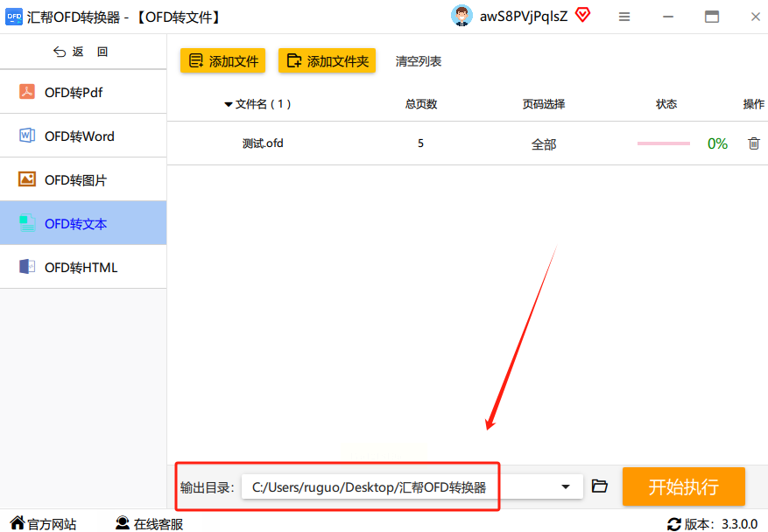The height and width of the screenshot is (532, 768).
Task: Contact 在线客服 support
Action: (150, 523)
